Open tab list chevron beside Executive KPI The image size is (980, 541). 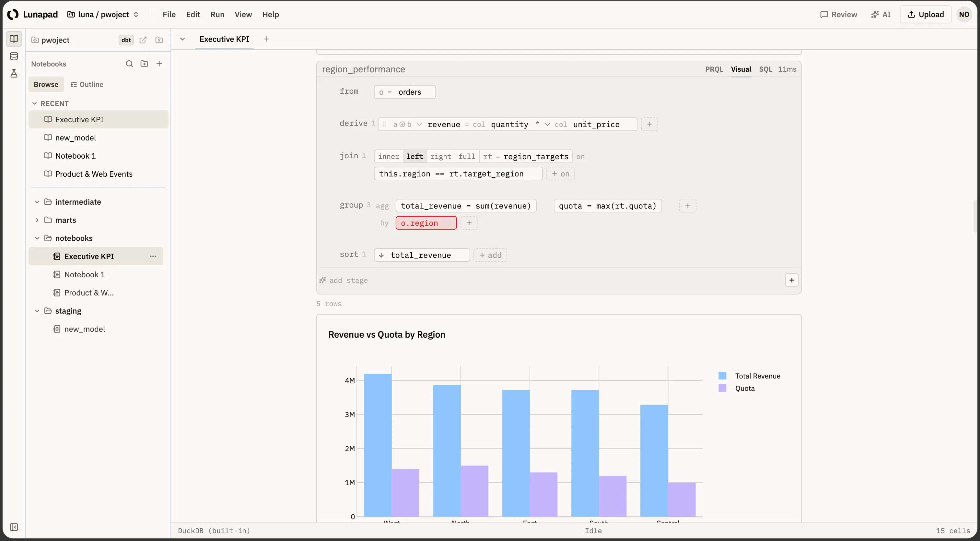pos(182,39)
